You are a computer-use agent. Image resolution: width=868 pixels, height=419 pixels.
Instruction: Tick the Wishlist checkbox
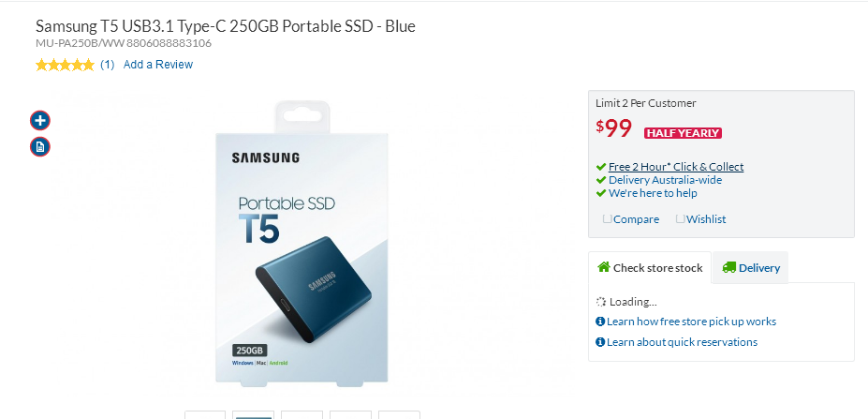click(681, 219)
